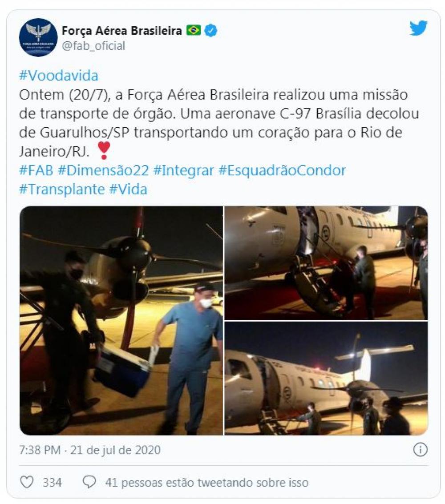Viewport: 445px width, 504px height.
Task: Open the tweet timestamp 21 de jul de 2020
Action: point(115,450)
